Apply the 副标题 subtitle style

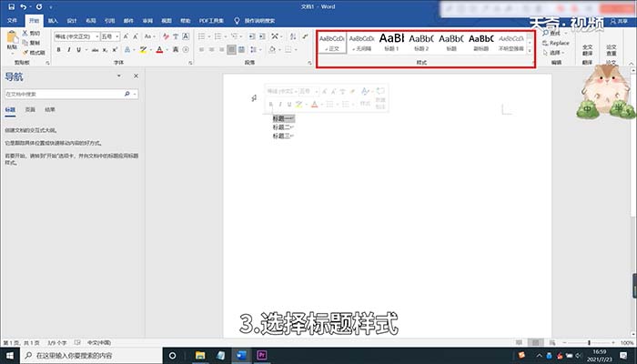(x=481, y=42)
